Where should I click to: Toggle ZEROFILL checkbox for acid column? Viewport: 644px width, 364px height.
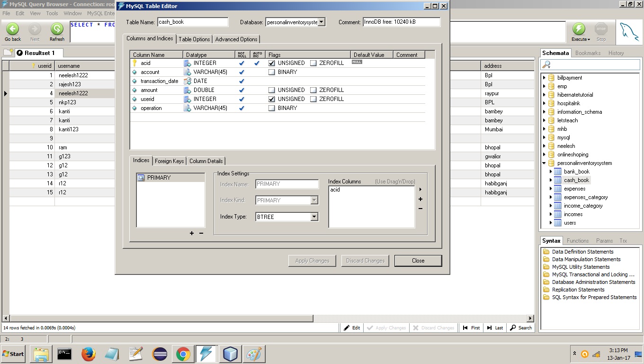(x=313, y=63)
